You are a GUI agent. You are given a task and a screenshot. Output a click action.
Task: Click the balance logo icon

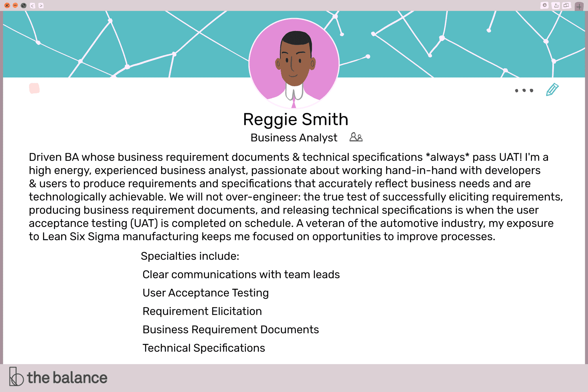(x=16, y=376)
